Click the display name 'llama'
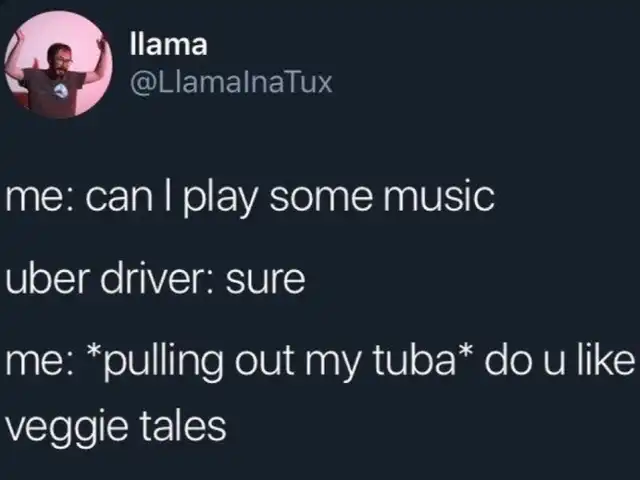Image resolution: width=640 pixels, height=480 pixels. (169, 44)
